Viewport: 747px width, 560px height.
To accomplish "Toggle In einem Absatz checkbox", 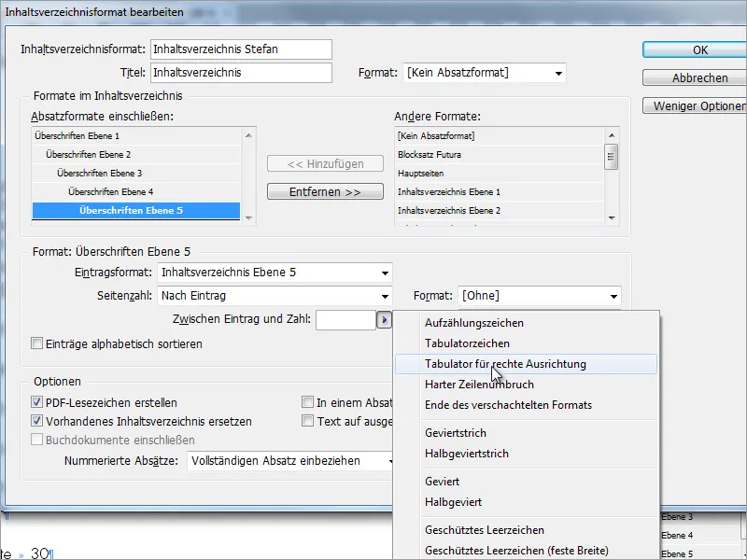I will point(308,402).
